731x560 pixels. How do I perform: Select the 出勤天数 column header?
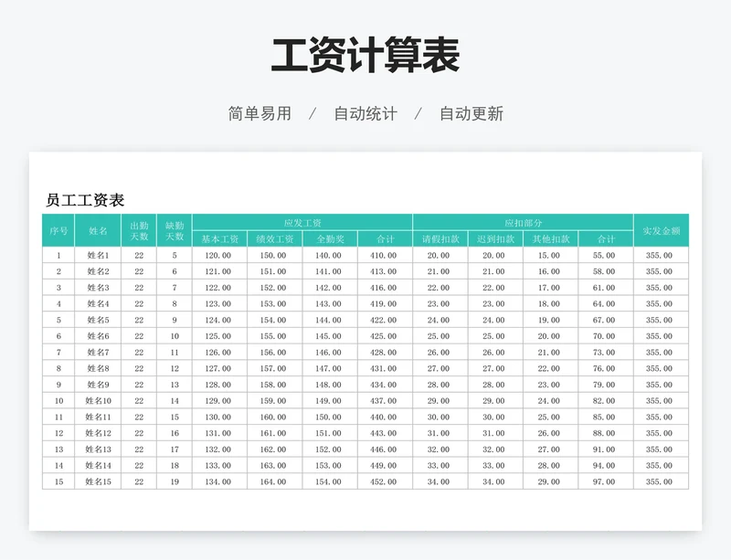139,230
